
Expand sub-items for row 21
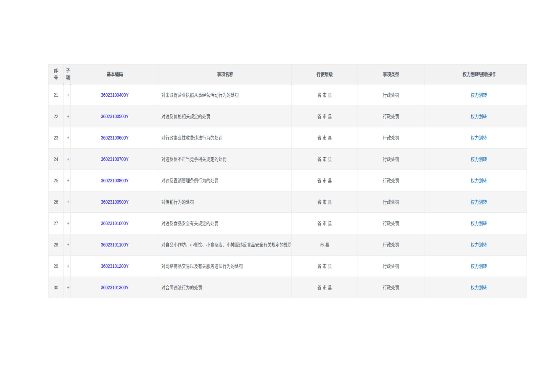pyautogui.click(x=68, y=95)
